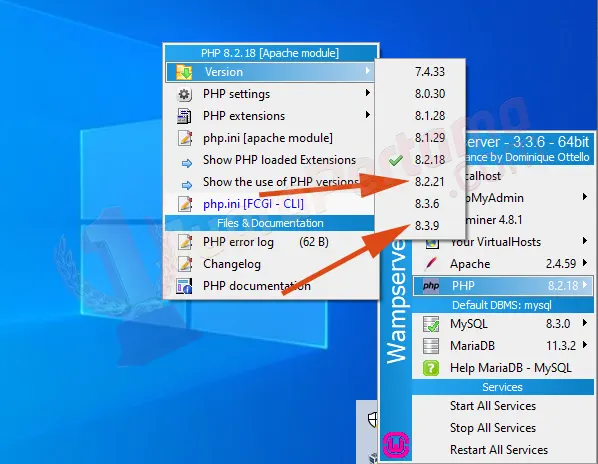This screenshot has height=464, width=598.
Task: Click the MariaDB database icon
Action: pyautogui.click(x=431, y=346)
